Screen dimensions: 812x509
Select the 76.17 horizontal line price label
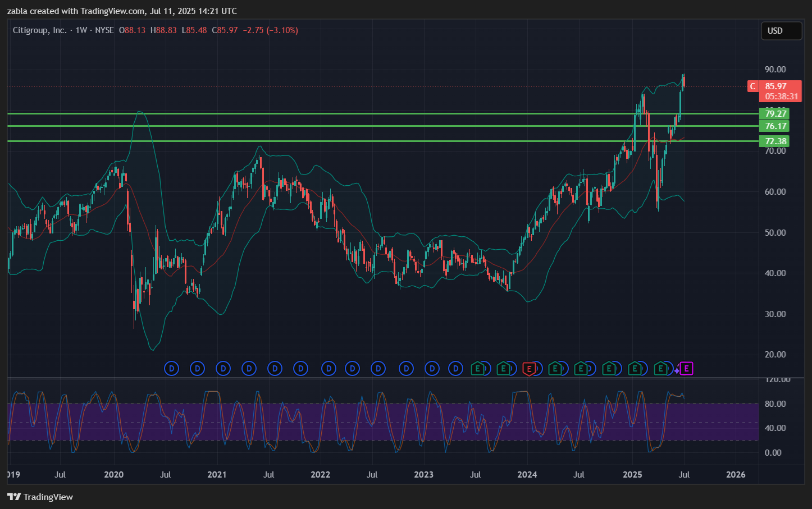pos(774,126)
